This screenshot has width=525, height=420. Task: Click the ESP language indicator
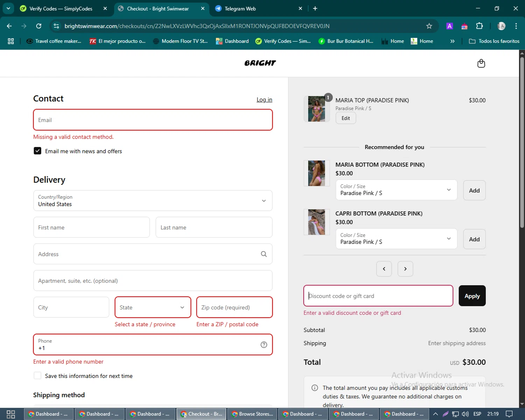(477, 414)
